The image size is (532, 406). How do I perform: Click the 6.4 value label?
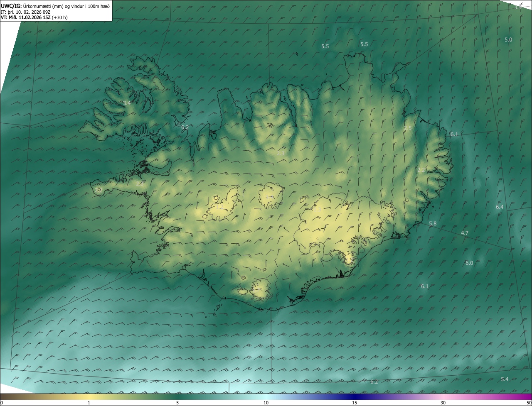(500, 207)
